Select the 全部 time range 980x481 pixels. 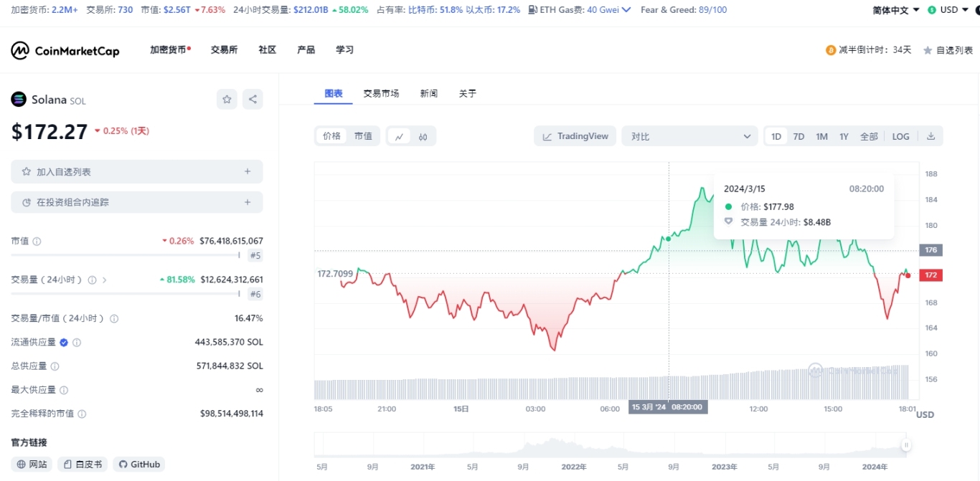(x=869, y=136)
